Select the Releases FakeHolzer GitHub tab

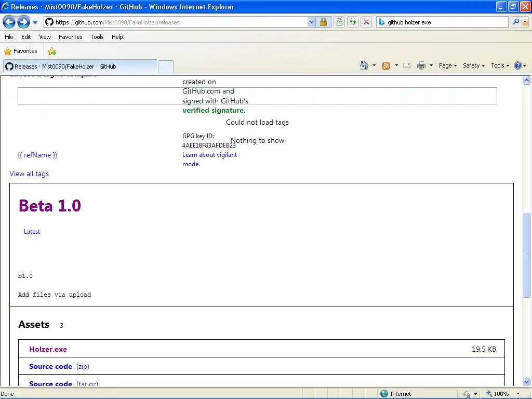(x=81, y=66)
